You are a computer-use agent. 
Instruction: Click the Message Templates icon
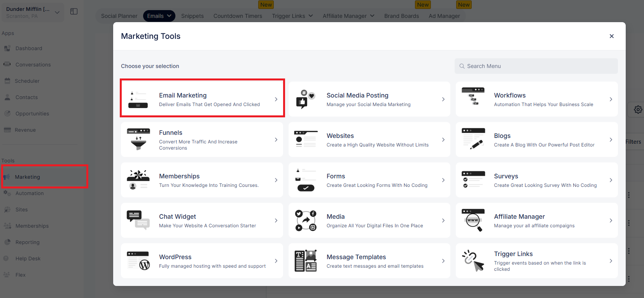306,261
